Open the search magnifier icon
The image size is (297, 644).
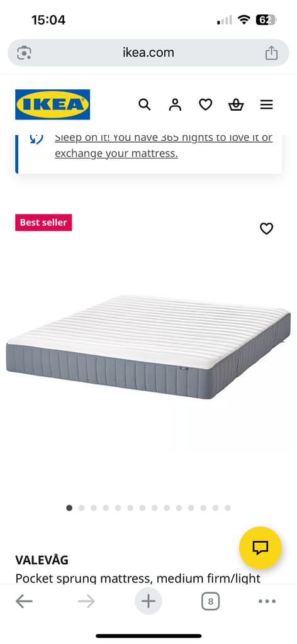[145, 105]
